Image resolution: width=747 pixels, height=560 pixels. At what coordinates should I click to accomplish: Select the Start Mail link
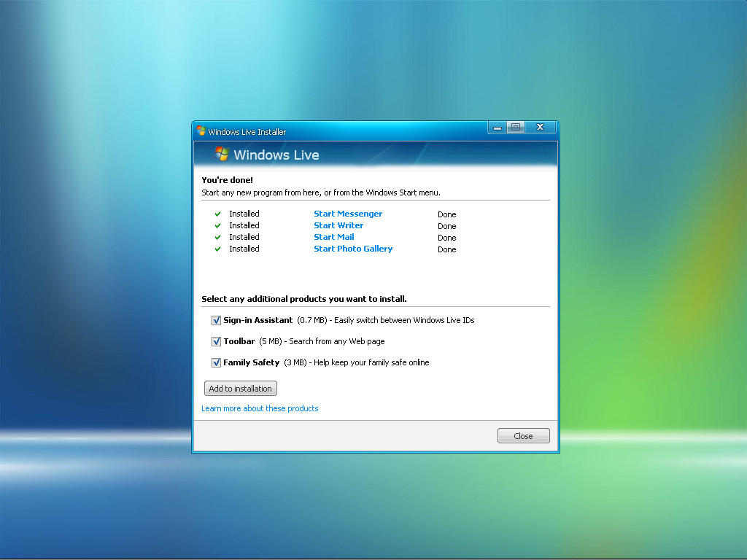click(333, 237)
